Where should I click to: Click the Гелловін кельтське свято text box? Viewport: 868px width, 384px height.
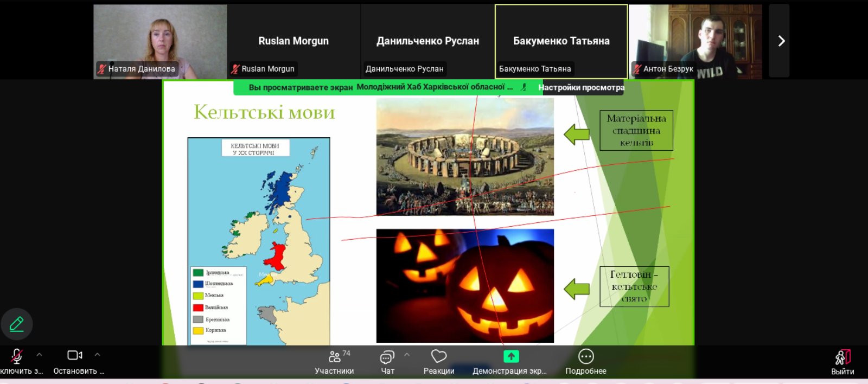point(634,286)
